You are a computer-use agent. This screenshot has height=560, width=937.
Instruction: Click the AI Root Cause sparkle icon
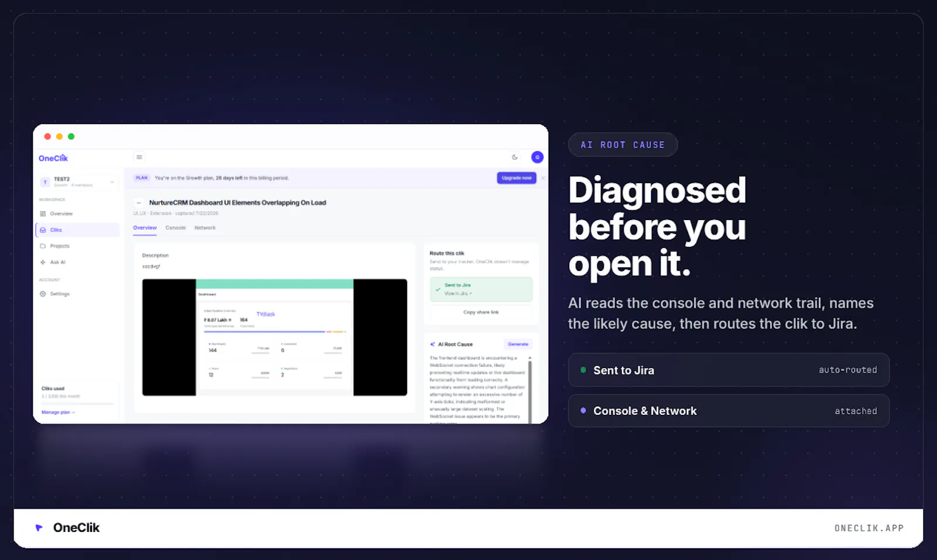433,345
